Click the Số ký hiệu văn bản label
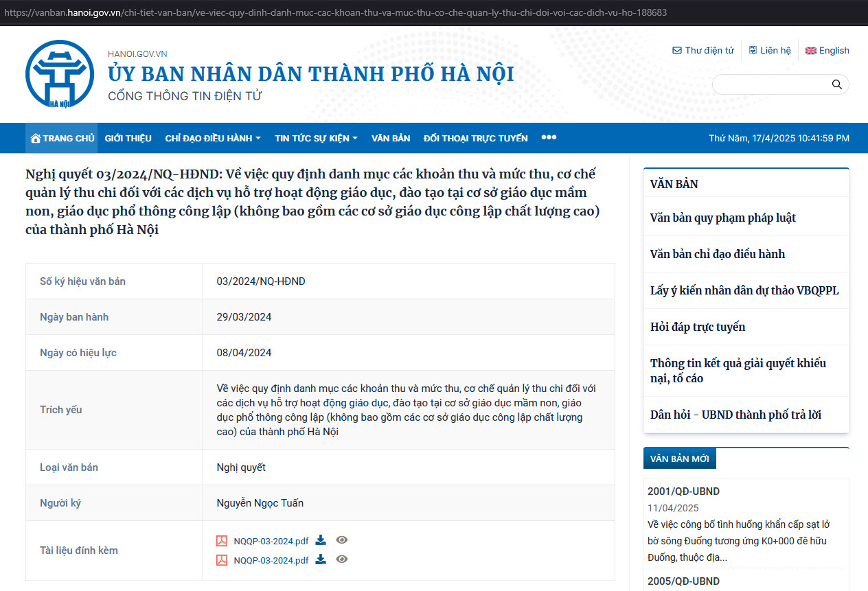 click(82, 281)
